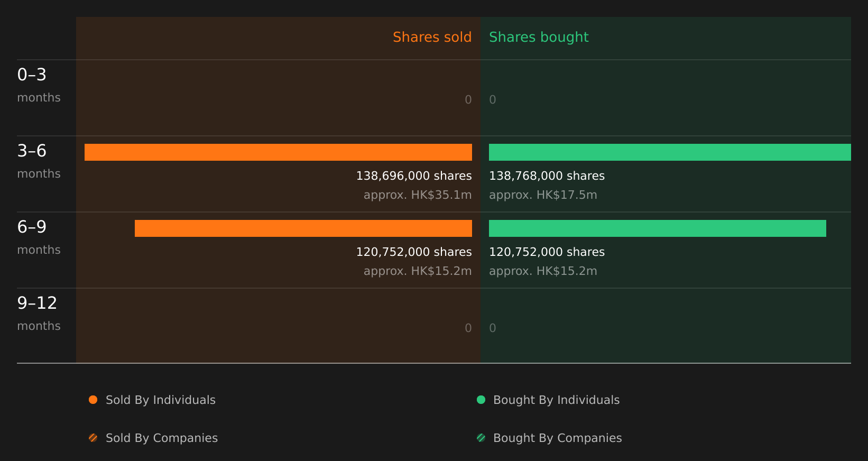Select the Sold By Individuals legend label
Viewport: 868px width, 461px height.
click(161, 400)
